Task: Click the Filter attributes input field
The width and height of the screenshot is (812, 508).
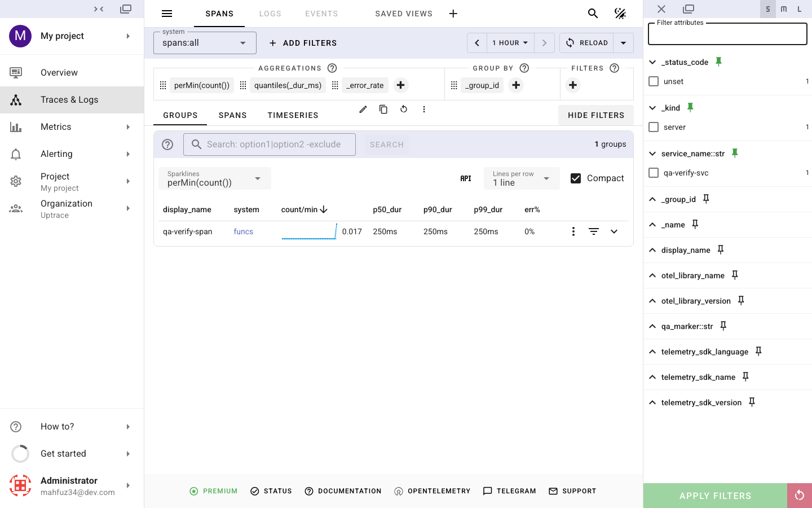Action: tap(727, 34)
